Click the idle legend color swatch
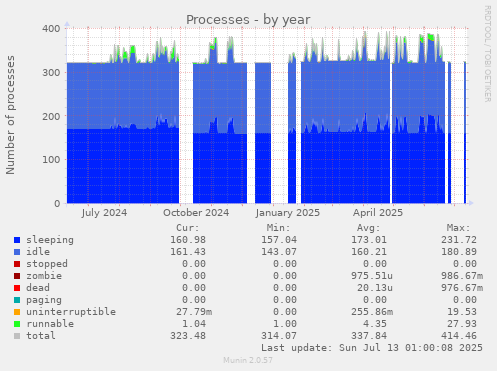Viewport: 497px width, 371px height. 17,252
